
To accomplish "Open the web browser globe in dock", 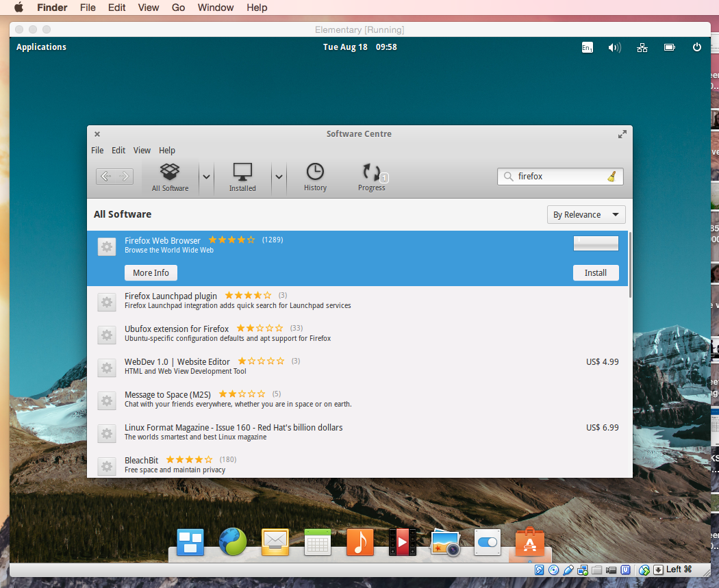I will [x=233, y=542].
